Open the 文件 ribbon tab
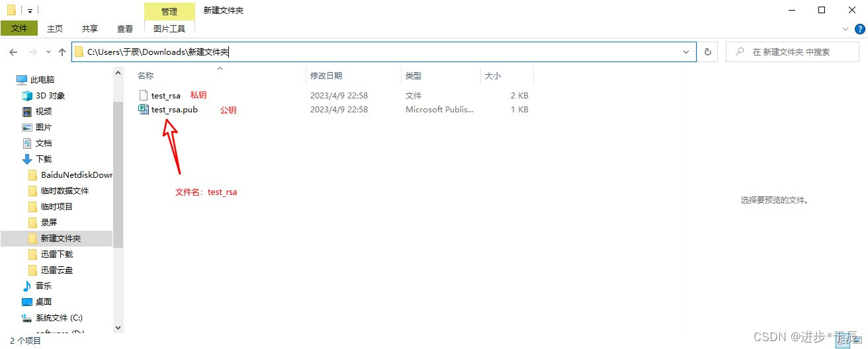The image size is (868, 349). [19, 28]
